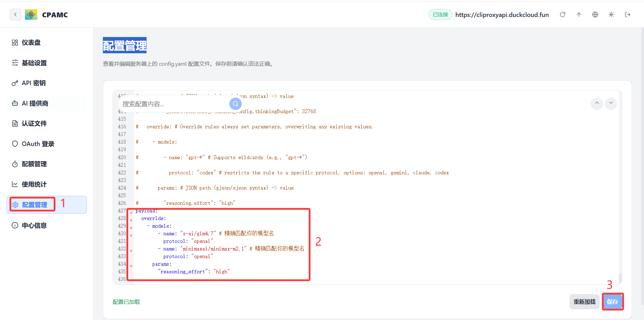Click the AI 提供商 robot icon
644x320 pixels.
[x=15, y=103]
